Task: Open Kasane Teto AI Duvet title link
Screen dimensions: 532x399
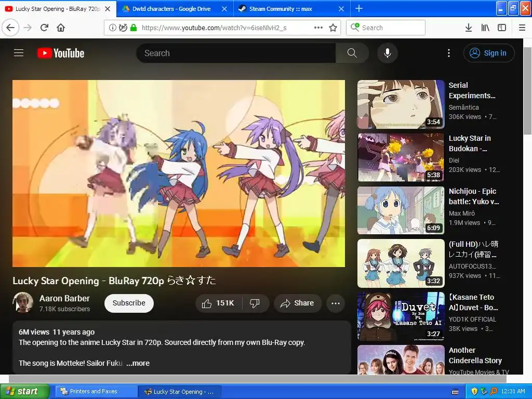Action: pos(473,302)
